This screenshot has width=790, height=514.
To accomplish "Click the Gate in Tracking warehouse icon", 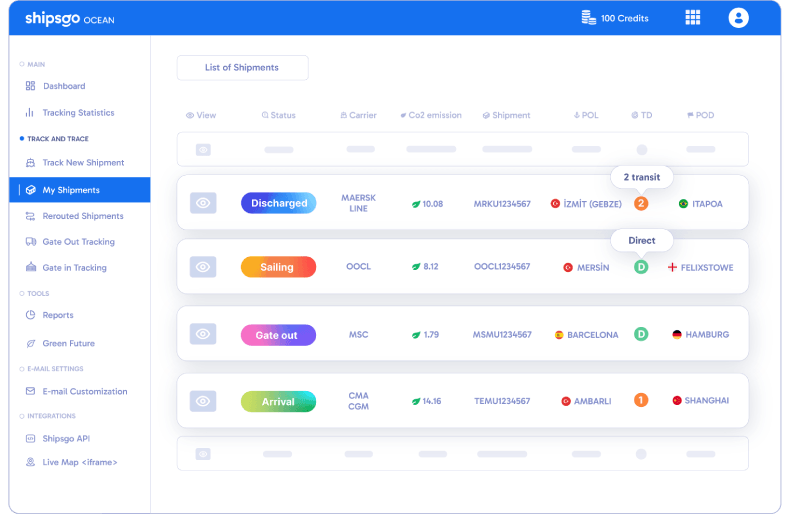I will click(31, 267).
